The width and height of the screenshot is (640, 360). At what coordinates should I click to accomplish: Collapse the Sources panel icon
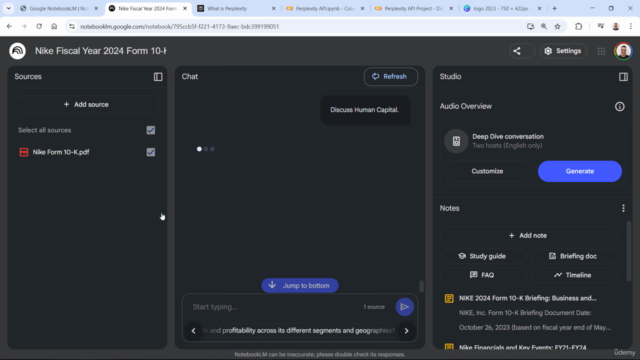(158, 77)
